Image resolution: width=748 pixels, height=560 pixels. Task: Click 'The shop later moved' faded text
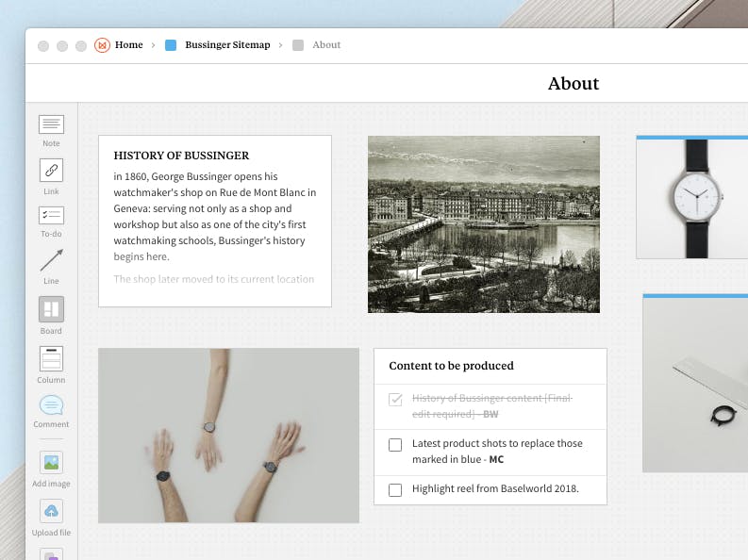pyautogui.click(x=214, y=279)
